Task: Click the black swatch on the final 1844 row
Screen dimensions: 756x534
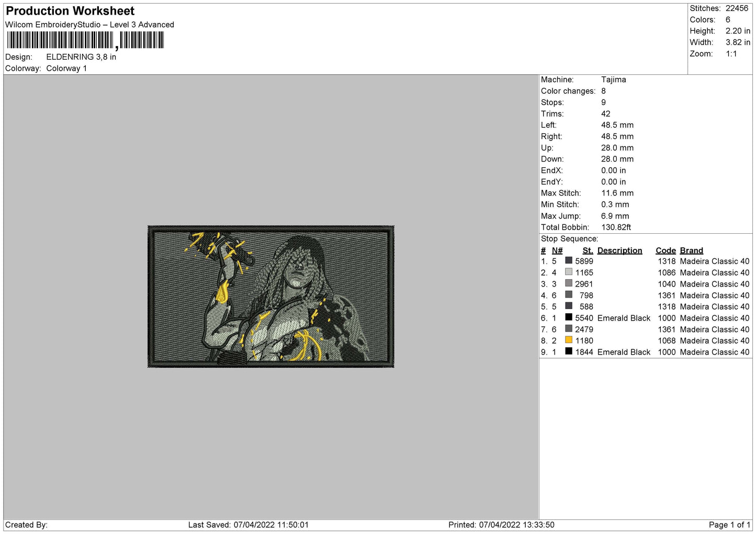Action: (x=569, y=352)
